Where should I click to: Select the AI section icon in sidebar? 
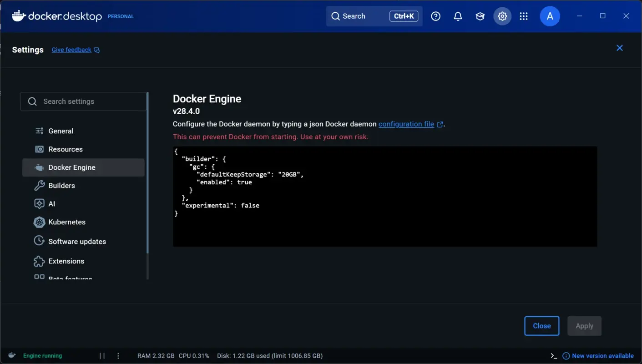point(39,204)
